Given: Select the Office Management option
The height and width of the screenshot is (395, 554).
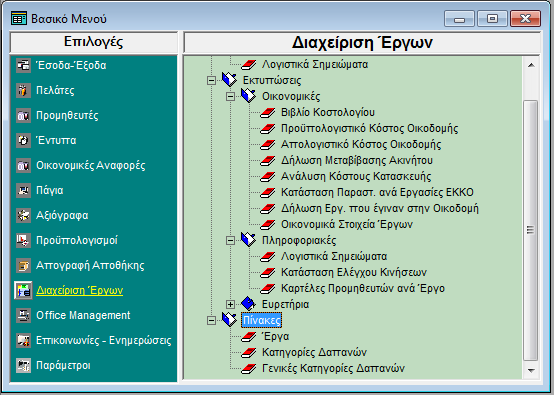Looking at the screenshot, I should 83,316.
